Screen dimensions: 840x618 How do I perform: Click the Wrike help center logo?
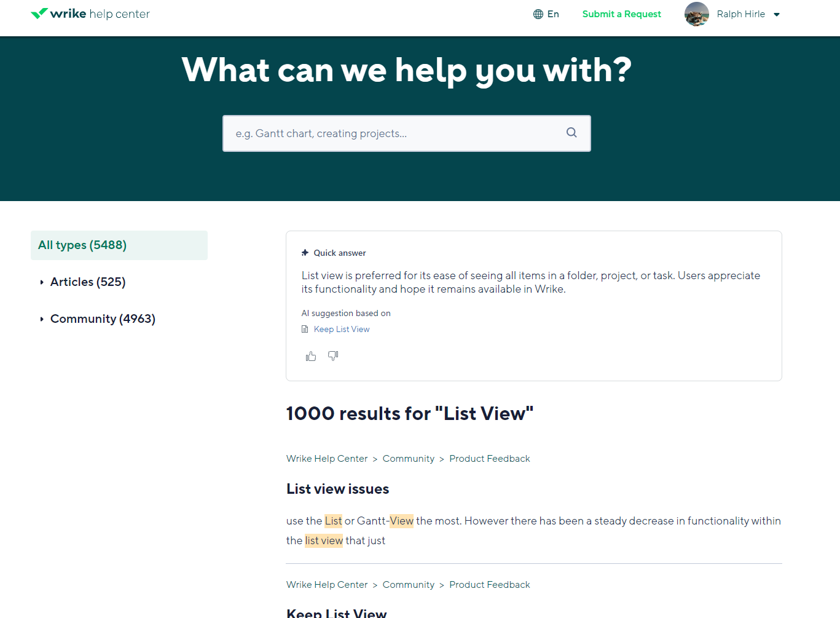tap(90, 14)
